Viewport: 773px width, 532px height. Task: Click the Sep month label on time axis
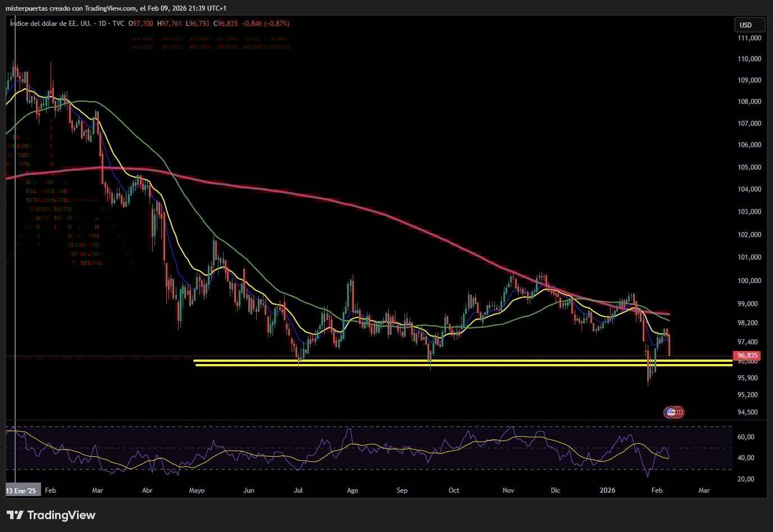(402, 490)
